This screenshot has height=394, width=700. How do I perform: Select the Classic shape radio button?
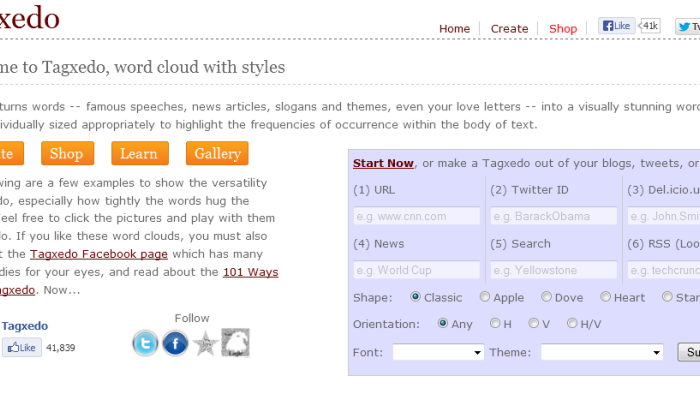pyautogui.click(x=415, y=297)
